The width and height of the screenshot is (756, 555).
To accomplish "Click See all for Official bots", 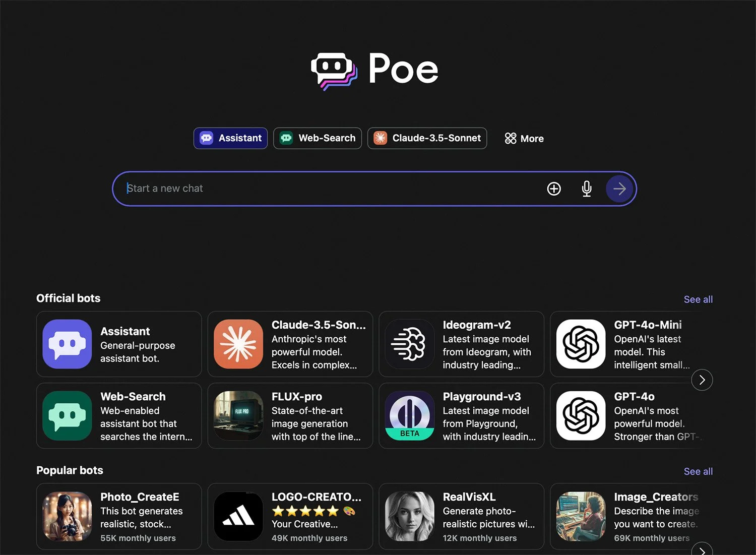I will pos(698,299).
